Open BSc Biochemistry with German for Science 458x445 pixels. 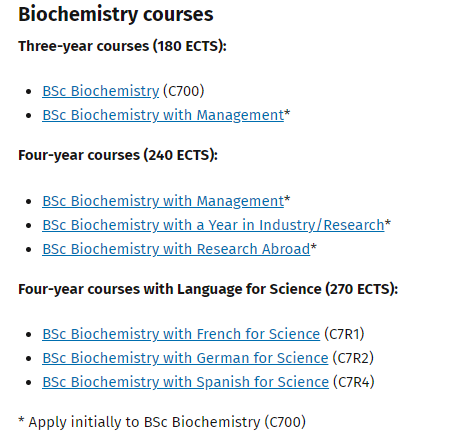(x=185, y=358)
